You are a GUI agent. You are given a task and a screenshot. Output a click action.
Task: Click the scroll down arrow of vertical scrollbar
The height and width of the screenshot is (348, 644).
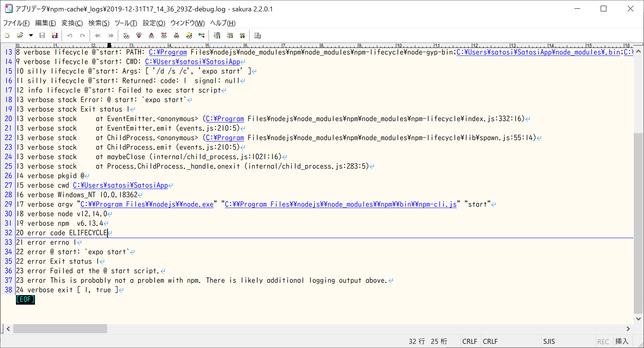(x=638, y=319)
